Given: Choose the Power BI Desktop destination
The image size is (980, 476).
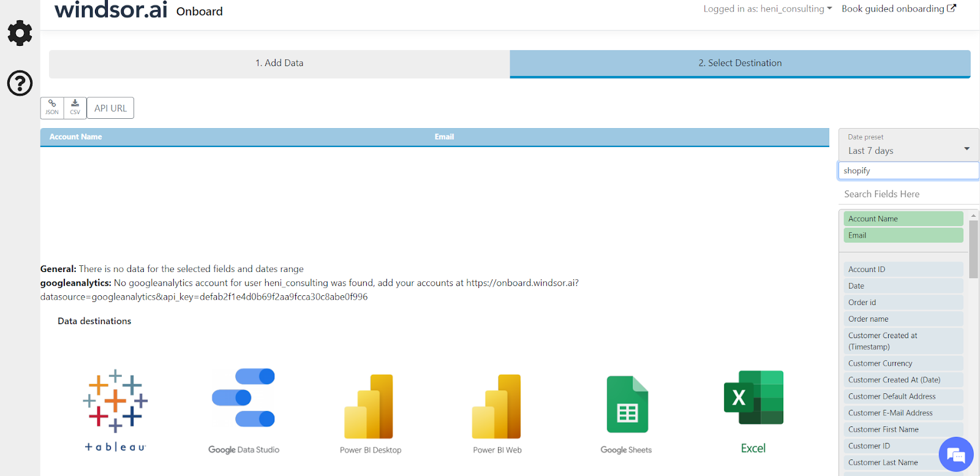Looking at the screenshot, I should pyautogui.click(x=371, y=414).
